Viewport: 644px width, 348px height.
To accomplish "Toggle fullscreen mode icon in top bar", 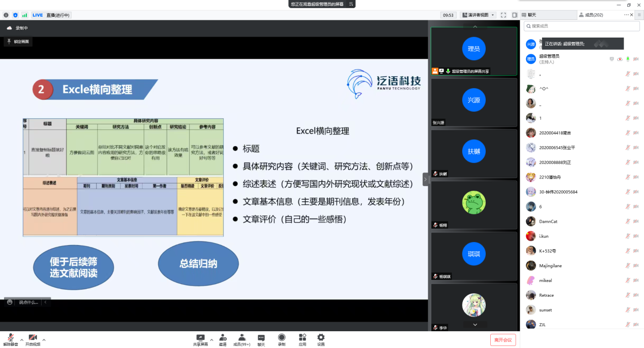I will (503, 15).
